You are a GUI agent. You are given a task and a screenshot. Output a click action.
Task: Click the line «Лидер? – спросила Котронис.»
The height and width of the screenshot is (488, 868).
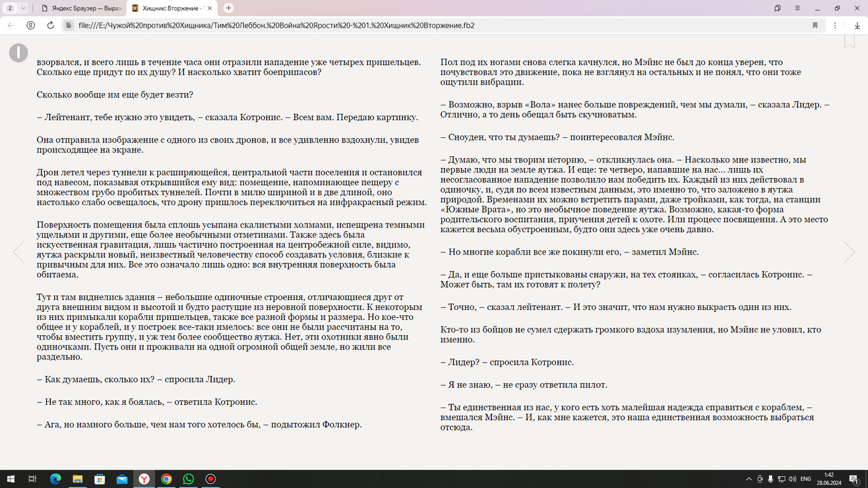(507, 362)
